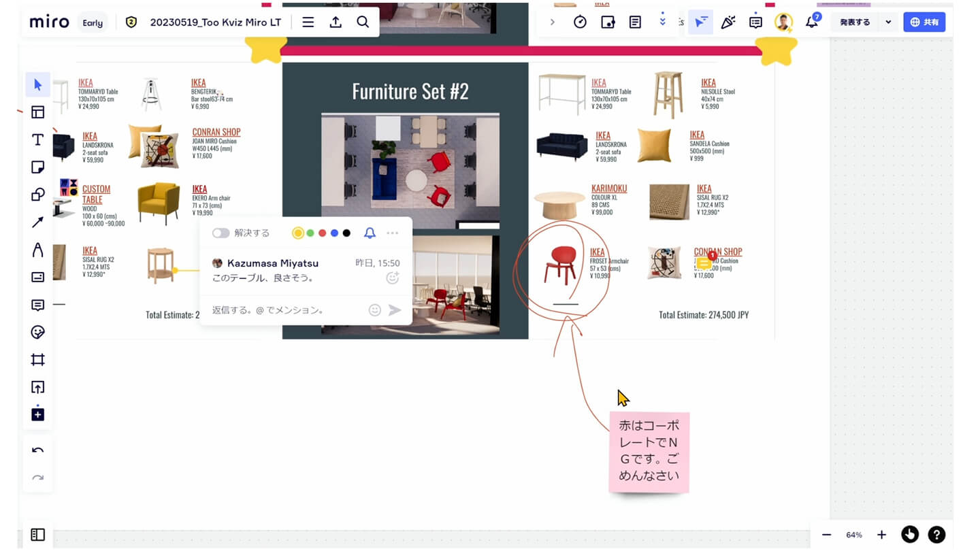Screen dimensions: 980x551
Task: Select the red FROSET armchair image
Action: [x=561, y=265]
